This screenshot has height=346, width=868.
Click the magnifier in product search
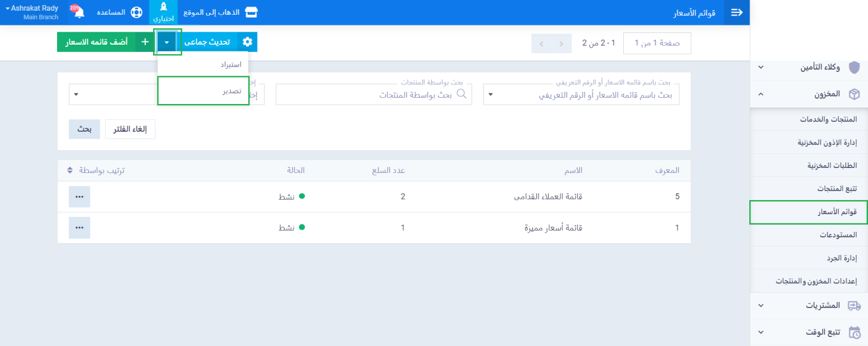pyautogui.click(x=462, y=94)
